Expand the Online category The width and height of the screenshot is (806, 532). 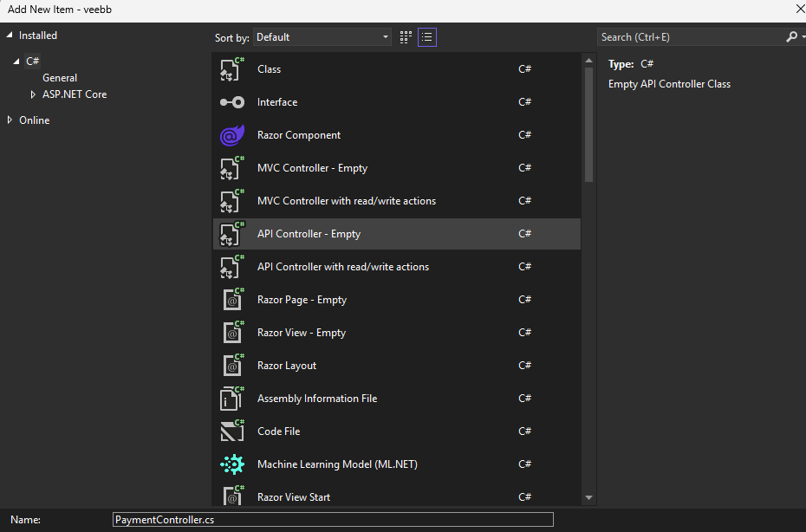tap(10, 120)
